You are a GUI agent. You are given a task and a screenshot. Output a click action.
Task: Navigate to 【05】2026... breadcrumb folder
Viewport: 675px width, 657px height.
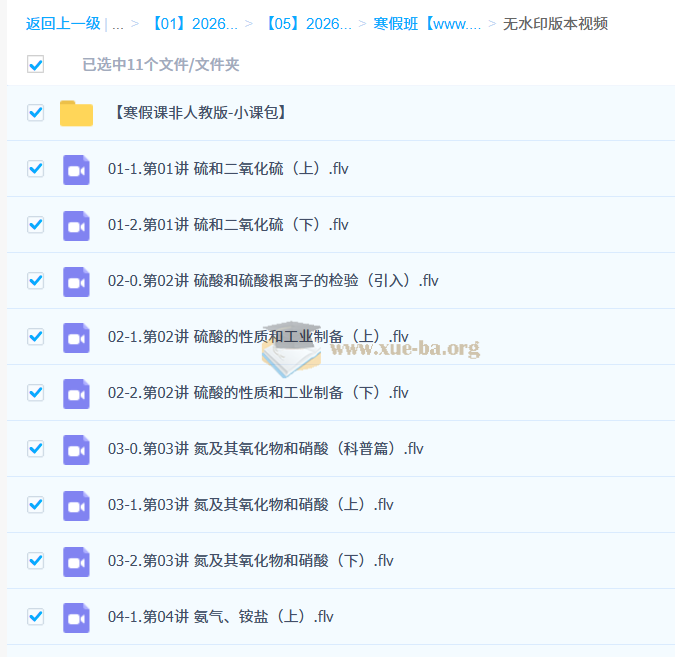[305, 24]
